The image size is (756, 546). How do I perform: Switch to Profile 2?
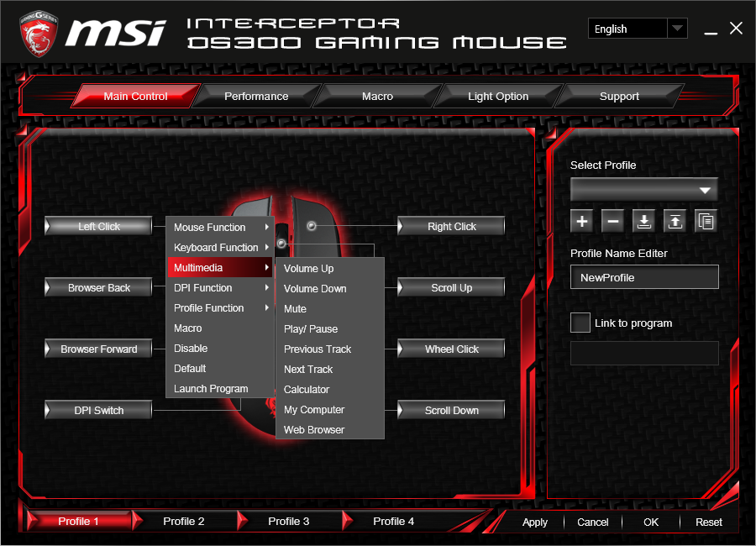coord(184,522)
